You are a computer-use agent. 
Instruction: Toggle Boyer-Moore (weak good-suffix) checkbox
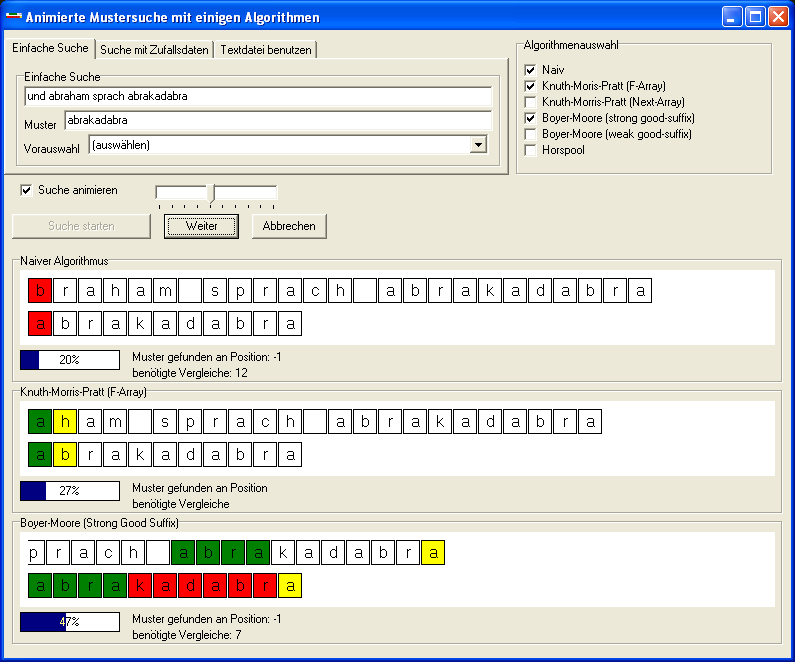pos(531,134)
